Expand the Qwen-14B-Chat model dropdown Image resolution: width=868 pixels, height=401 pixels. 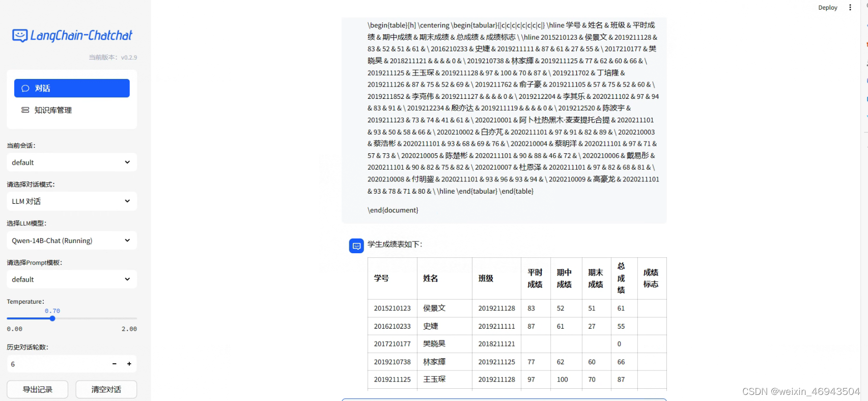(x=72, y=240)
